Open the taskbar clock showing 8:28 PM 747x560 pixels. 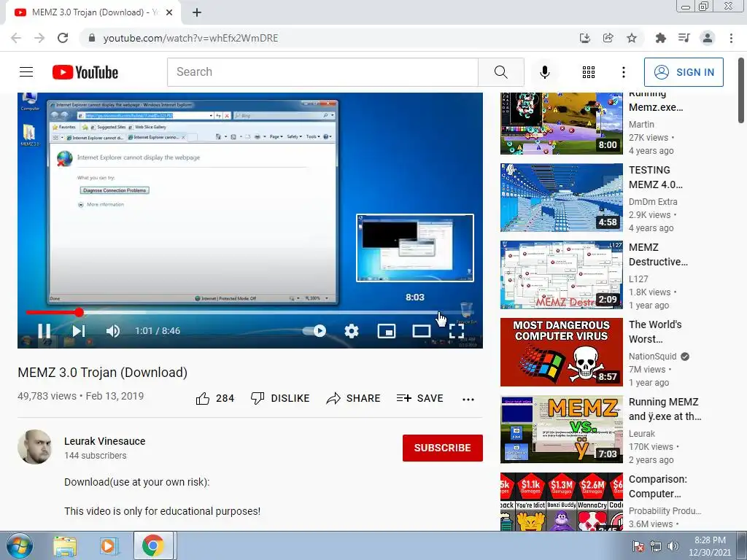710,546
